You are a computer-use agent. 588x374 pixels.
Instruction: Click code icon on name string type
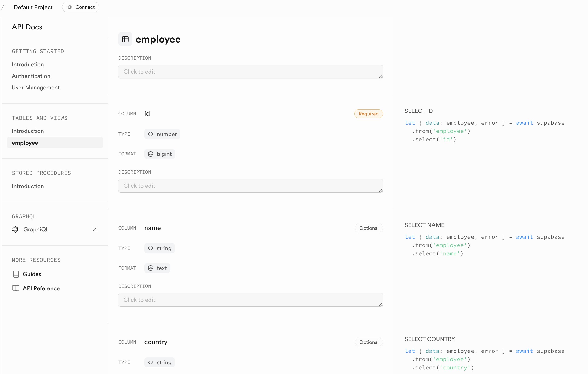(151, 248)
